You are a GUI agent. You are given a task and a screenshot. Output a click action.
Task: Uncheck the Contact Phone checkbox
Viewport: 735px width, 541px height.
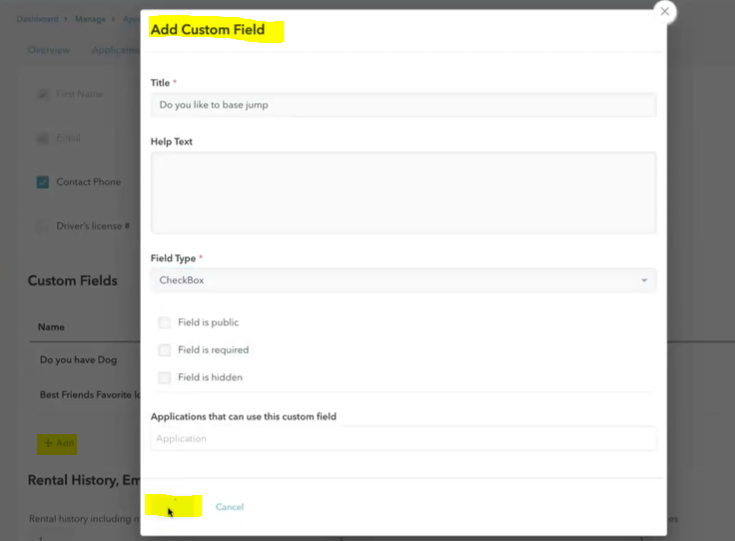(43, 182)
